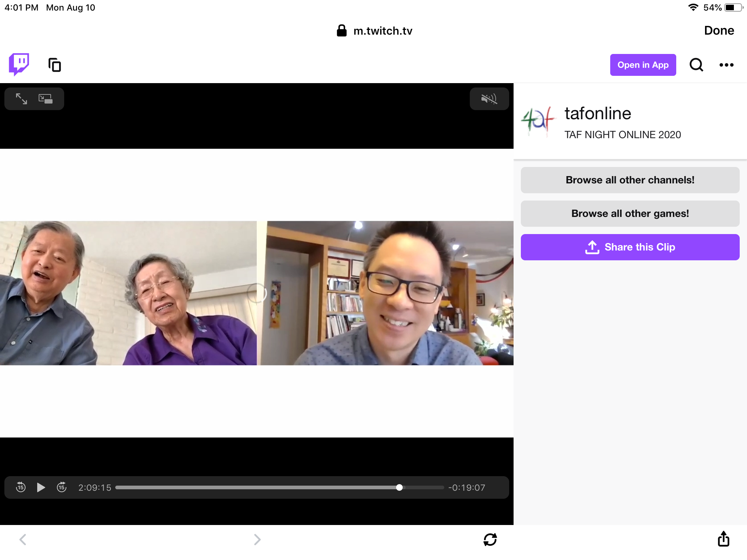Viewport: 747px width, 560px height.
Task: Click the Twitch logo home icon
Action: click(x=19, y=65)
